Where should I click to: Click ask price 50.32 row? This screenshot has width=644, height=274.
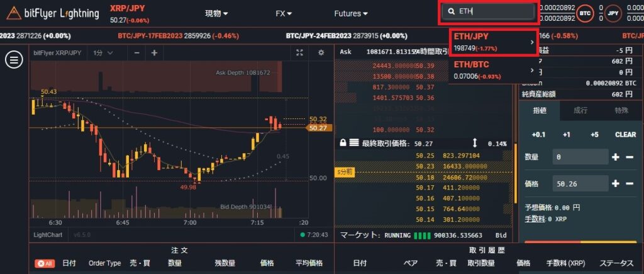(x=423, y=130)
